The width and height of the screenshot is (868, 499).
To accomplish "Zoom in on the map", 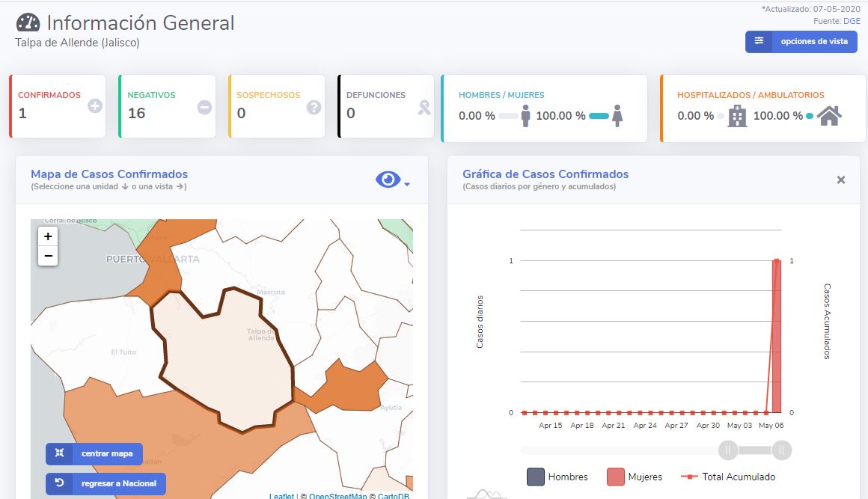I will pos(48,236).
